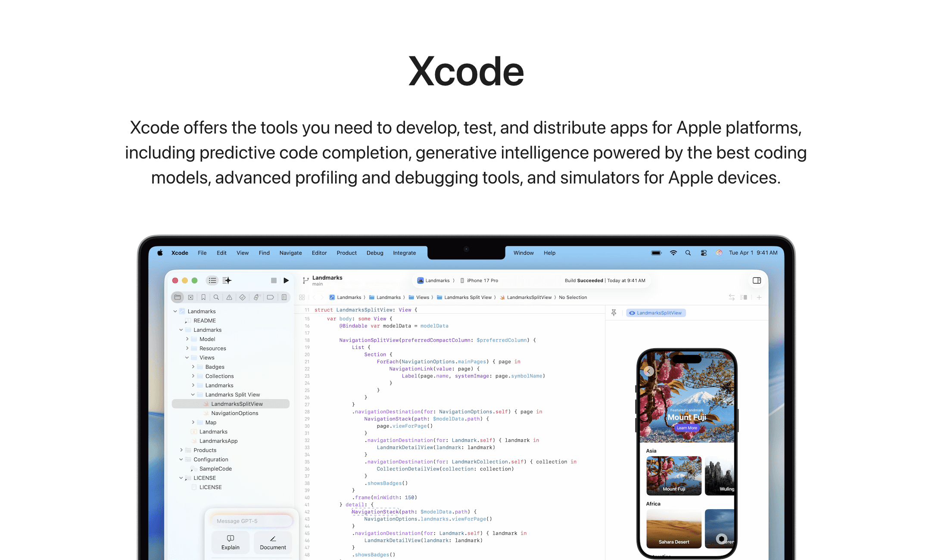Click the Stop button in toolbar
The image size is (947, 560).
point(274,280)
